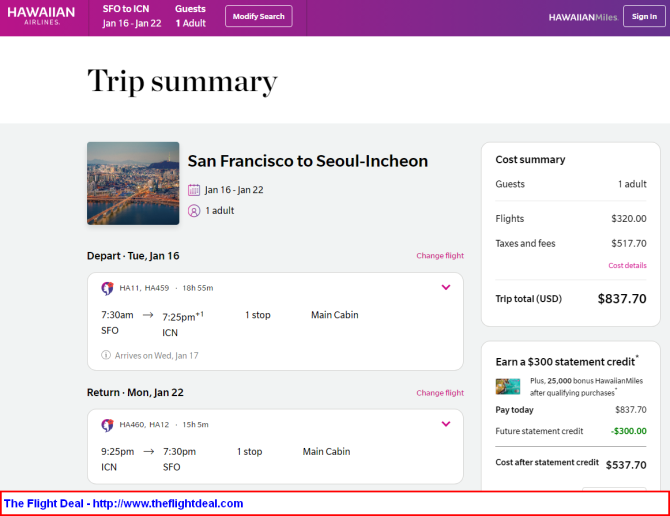Open the Guests 1 Adult header section

190,16
